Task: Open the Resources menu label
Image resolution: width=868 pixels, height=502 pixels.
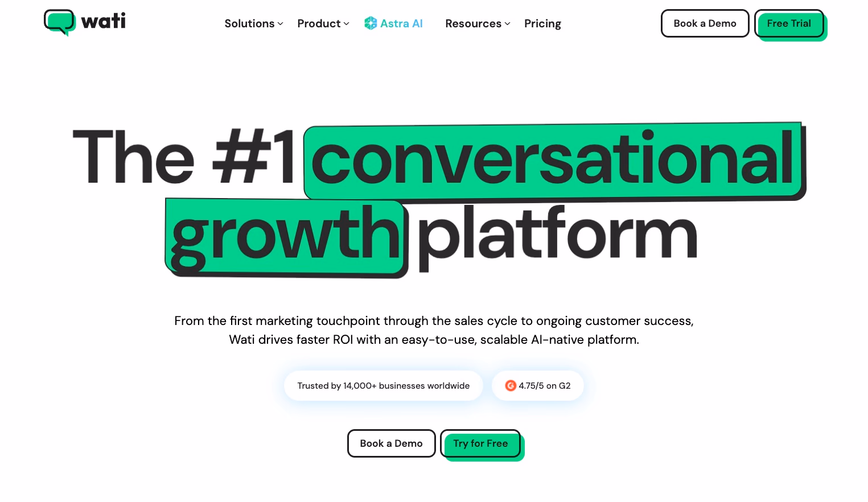Action: (473, 24)
